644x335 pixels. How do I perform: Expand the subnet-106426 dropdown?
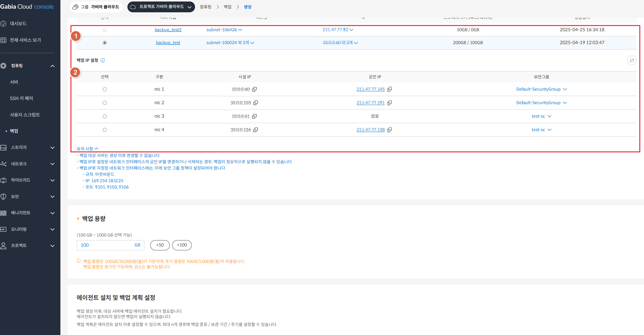[240, 30]
